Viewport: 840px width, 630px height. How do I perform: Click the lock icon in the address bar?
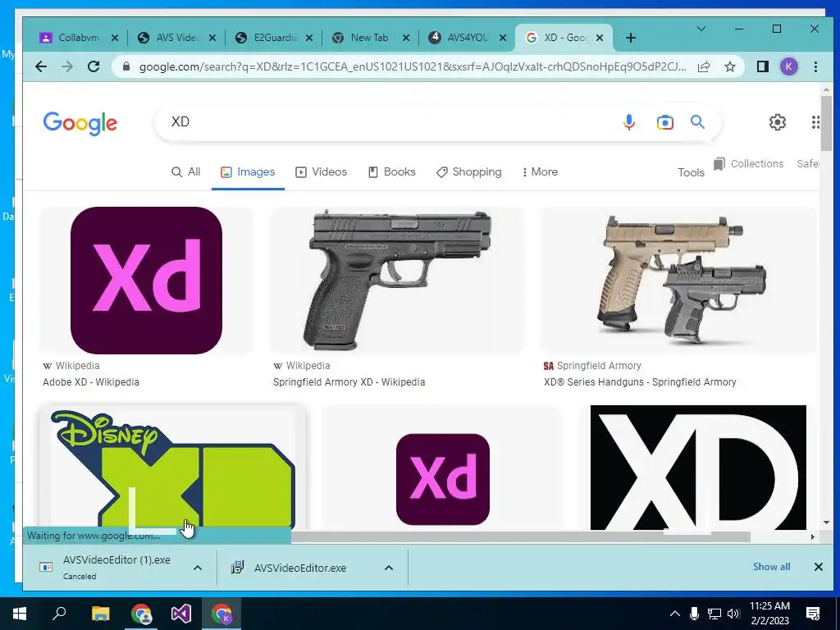point(126,66)
